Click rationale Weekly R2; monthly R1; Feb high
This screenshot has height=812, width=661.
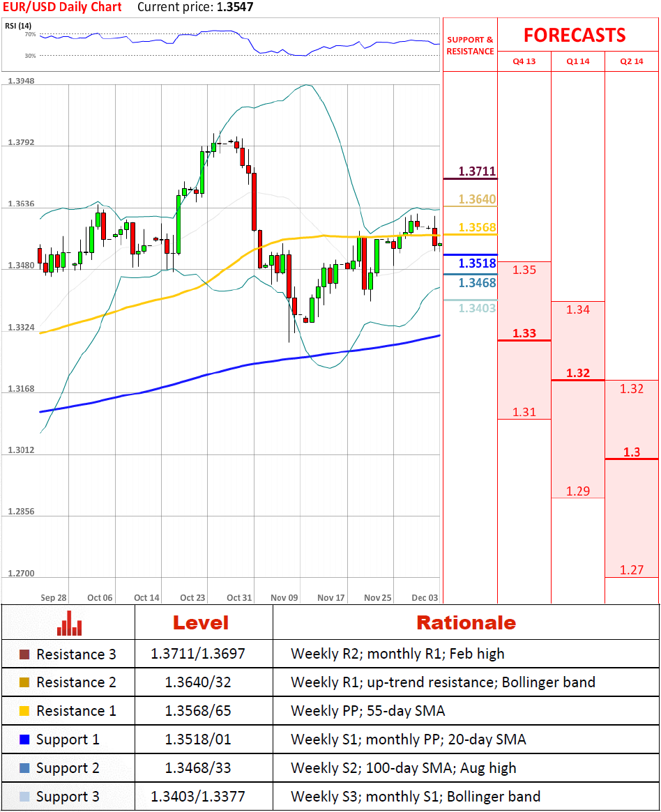(397, 654)
